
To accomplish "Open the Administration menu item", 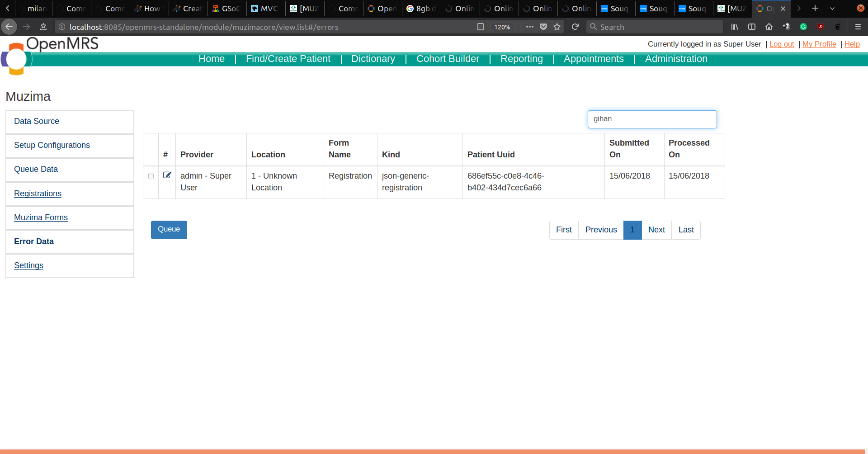I will click(x=676, y=59).
